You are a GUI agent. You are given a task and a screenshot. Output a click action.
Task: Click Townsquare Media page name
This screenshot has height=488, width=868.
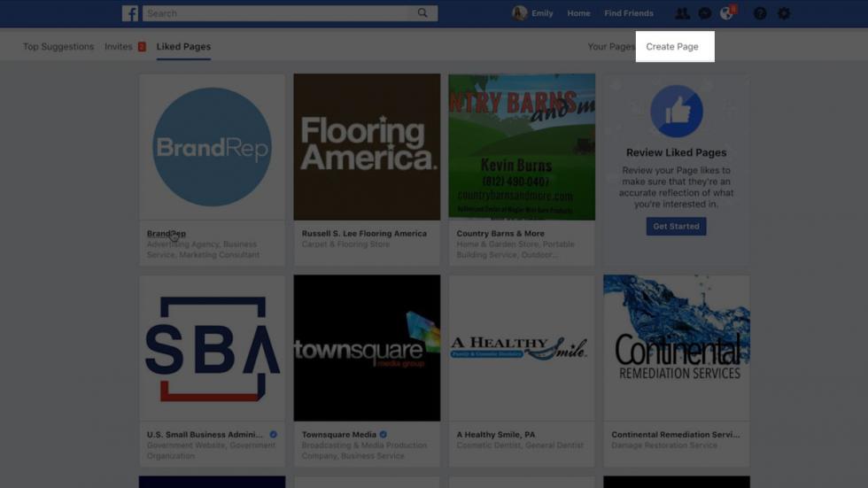click(x=338, y=434)
